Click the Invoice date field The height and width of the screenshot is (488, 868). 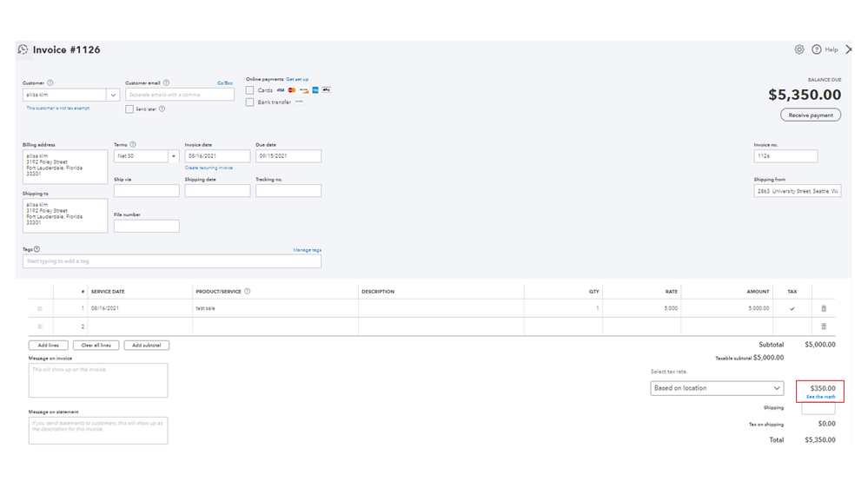217,156
